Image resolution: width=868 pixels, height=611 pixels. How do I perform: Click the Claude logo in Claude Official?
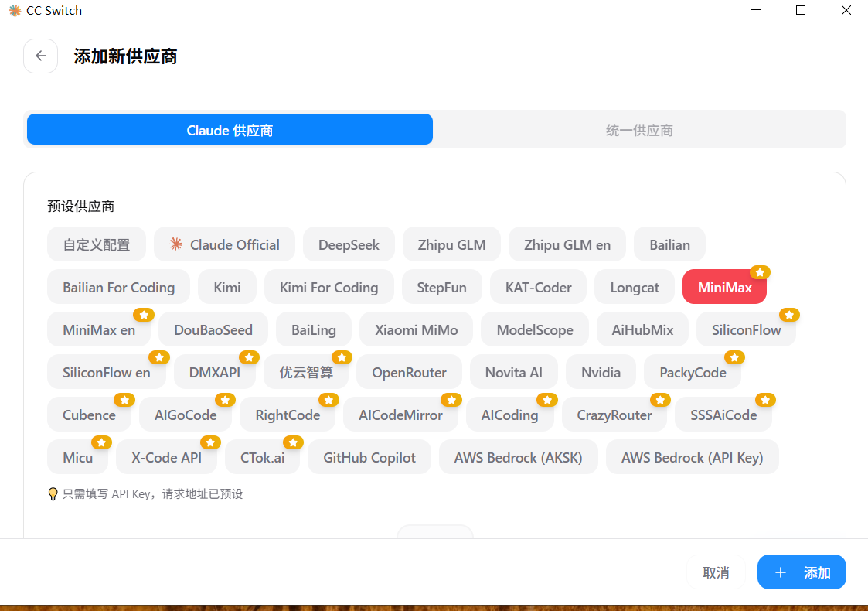[175, 244]
